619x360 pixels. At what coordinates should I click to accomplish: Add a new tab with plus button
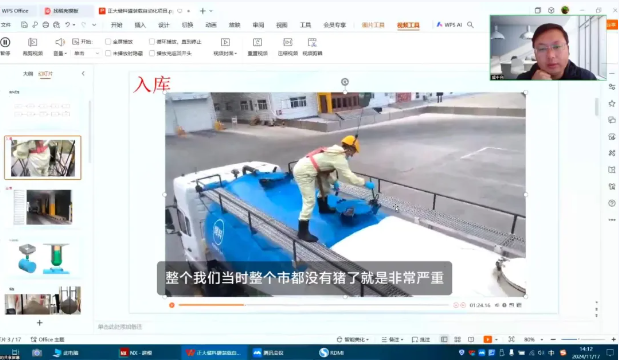point(203,11)
